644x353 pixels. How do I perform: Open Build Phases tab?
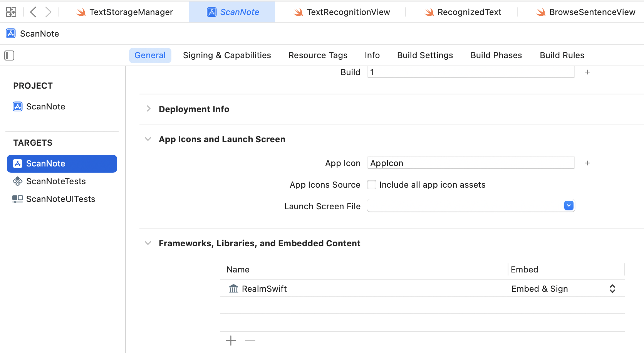[496, 55]
